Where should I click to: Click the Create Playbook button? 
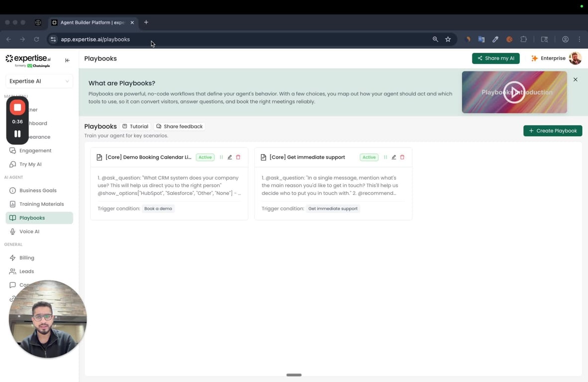pos(552,131)
